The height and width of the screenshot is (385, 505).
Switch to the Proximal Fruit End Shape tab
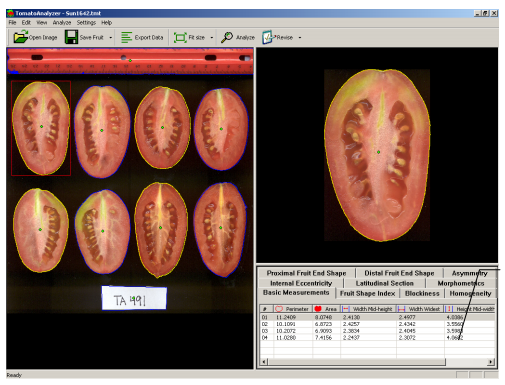tap(306, 273)
